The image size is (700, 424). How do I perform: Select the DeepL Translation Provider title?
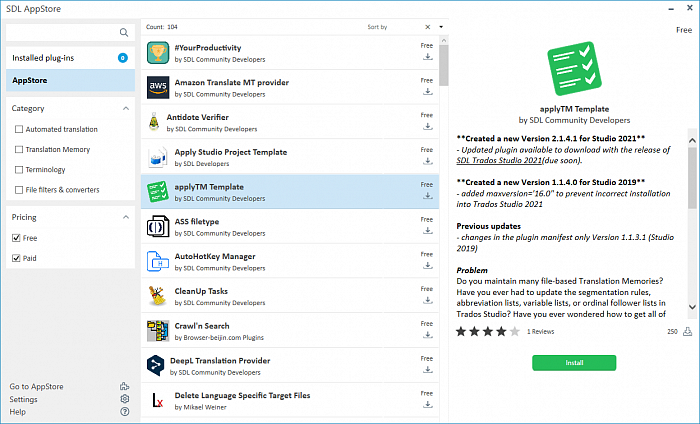point(220,361)
